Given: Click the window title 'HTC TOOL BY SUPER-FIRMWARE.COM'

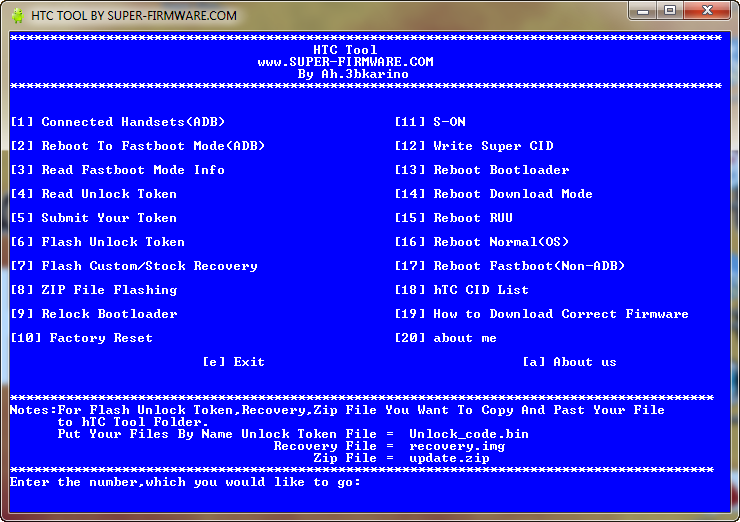Looking at the screenshot, I should (x=134, y=16).
